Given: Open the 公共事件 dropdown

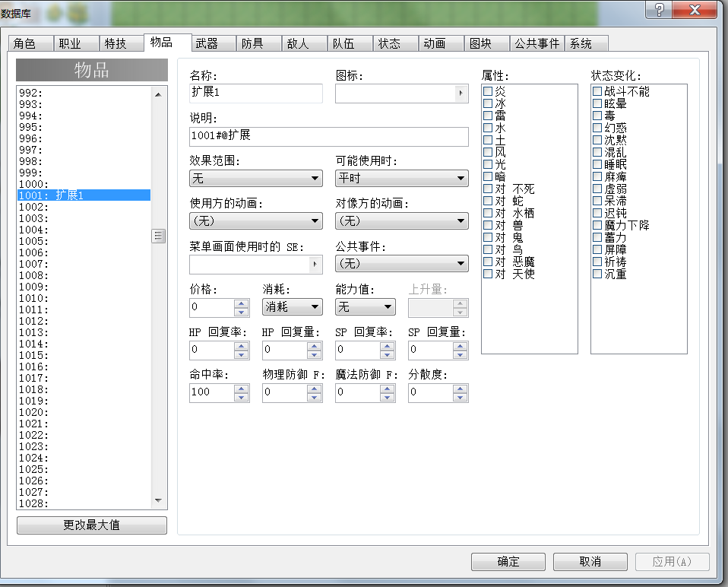Looking at the screenshot, I should [401, 264].
